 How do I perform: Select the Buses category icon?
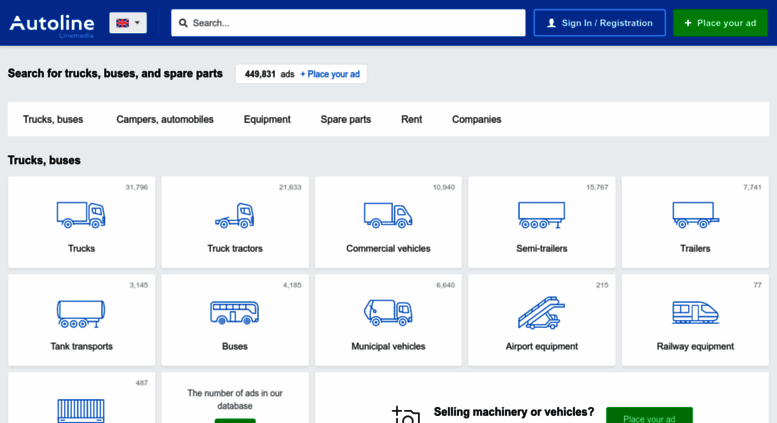tap(234, 313)
